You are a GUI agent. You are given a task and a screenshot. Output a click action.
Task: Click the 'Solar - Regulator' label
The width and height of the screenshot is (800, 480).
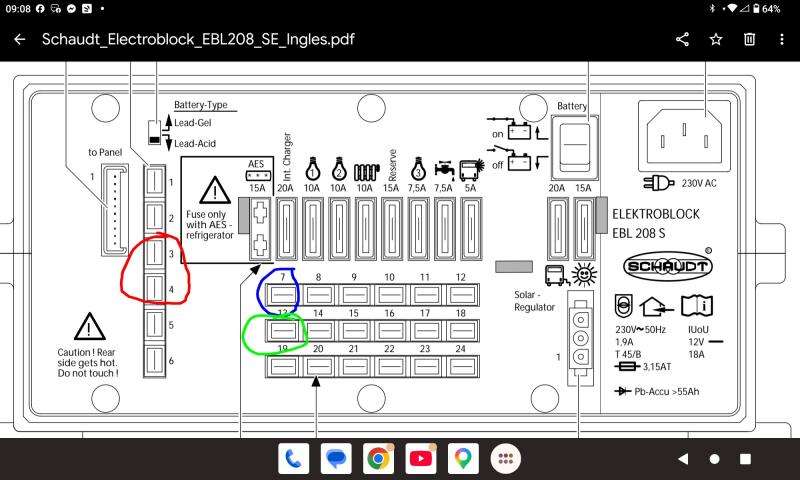(x=534, y=301)
